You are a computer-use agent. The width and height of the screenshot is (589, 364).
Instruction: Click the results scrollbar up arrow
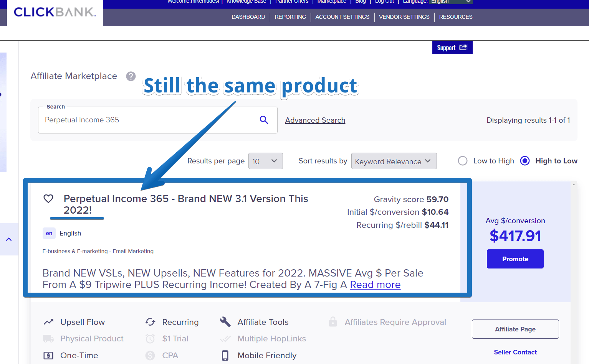[574, 184]
